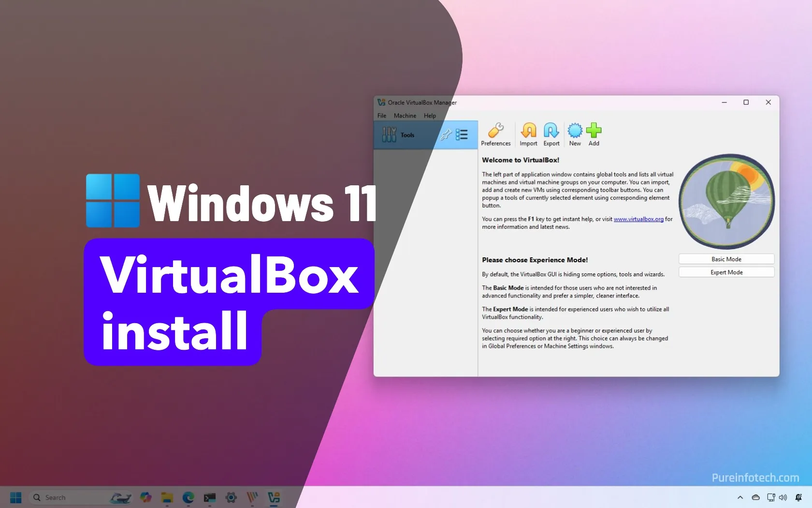This screenshot has width=812, height=508.
Task: Select the VirtualBox icon on the taskbar
Action: [x=274, y=497]
